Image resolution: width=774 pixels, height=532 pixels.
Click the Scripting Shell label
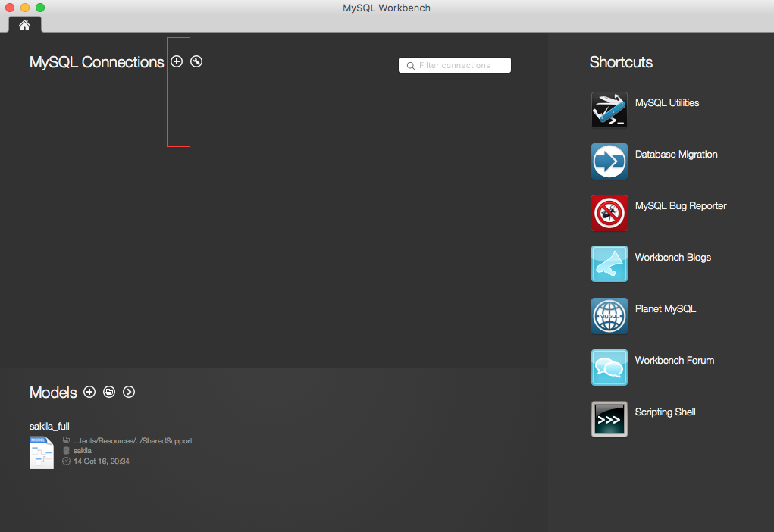pos(665,412)
